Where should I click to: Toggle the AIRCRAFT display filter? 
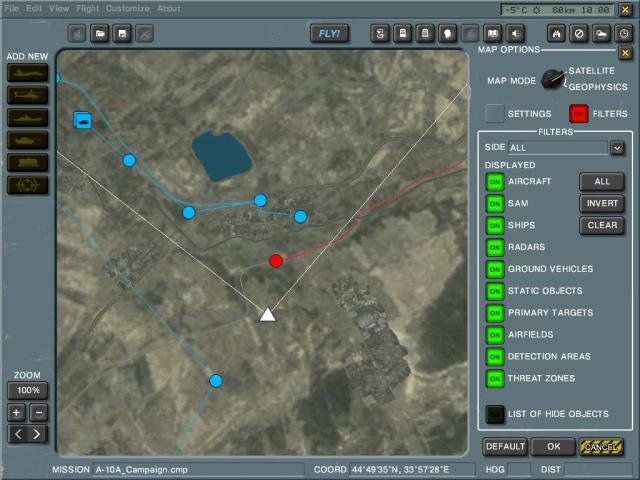494,181
